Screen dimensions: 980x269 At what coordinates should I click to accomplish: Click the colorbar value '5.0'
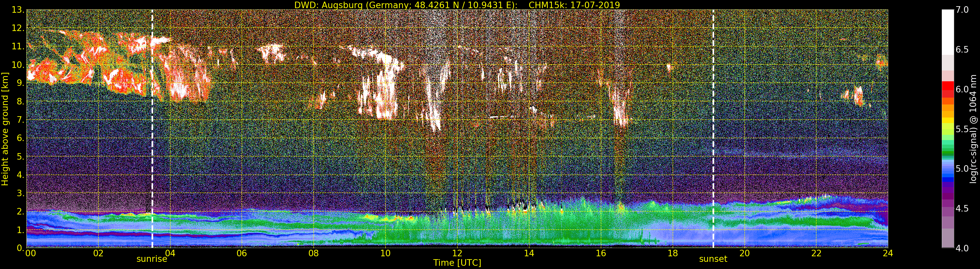(962, 168)
